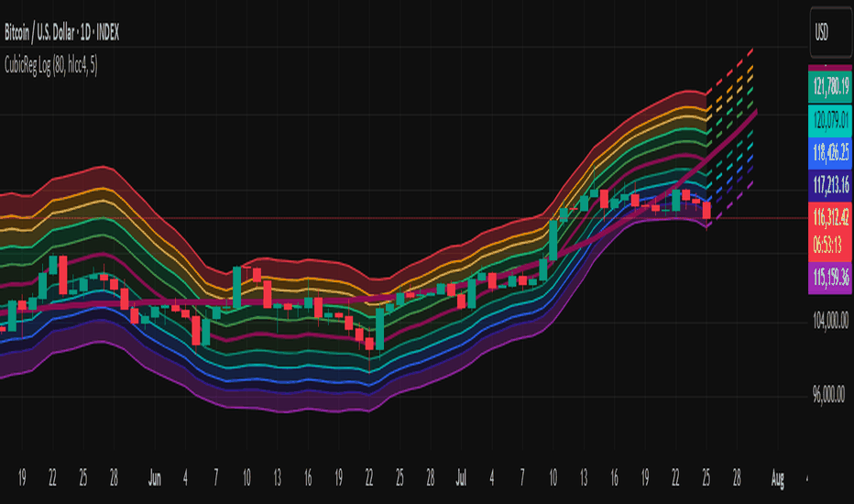Viewport: 854px width, 504px height.
Task: Click the 120,079.01 price label
Action: point(830,119)
